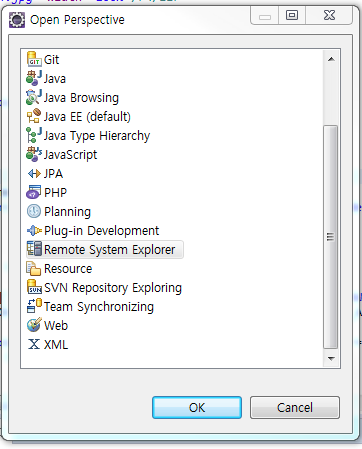362x449 pixels.
Task: Pick the "Resource" perspective entry
Action: [68, 269]
